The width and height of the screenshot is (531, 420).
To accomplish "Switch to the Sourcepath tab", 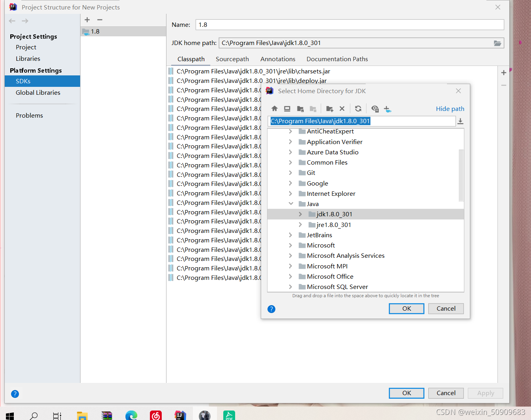I will tap(232, 59).
